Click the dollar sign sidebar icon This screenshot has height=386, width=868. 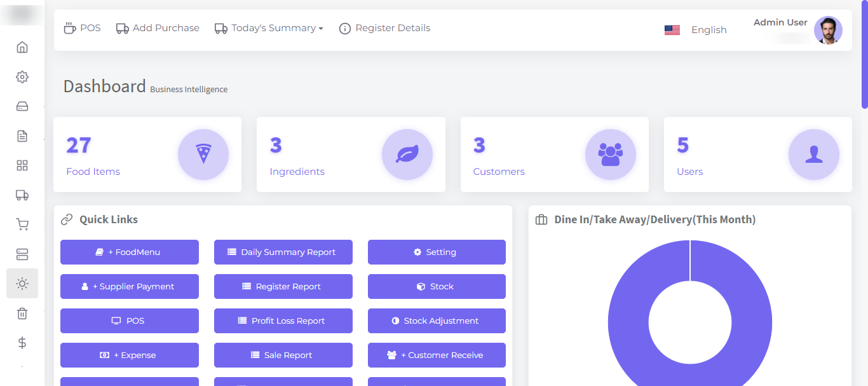tap(22, 343)
